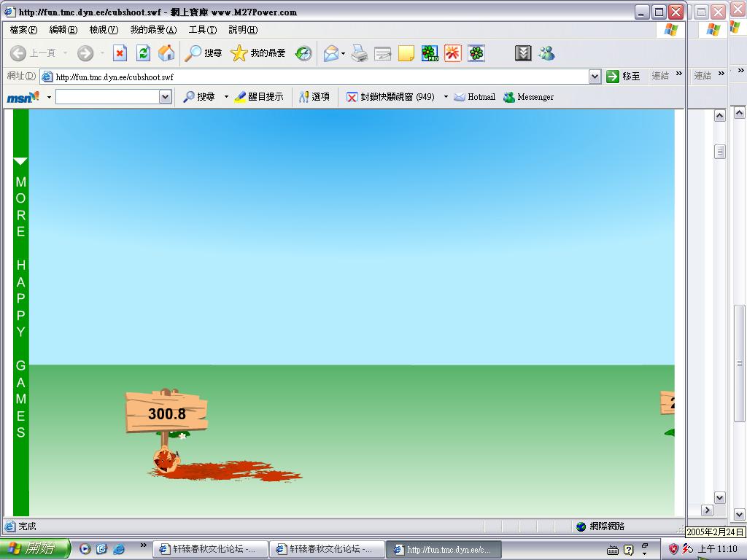Viewport: 747px width, 560px height.
Task: Expand the Back button history dropdown
Action: (x=65, y=52)
